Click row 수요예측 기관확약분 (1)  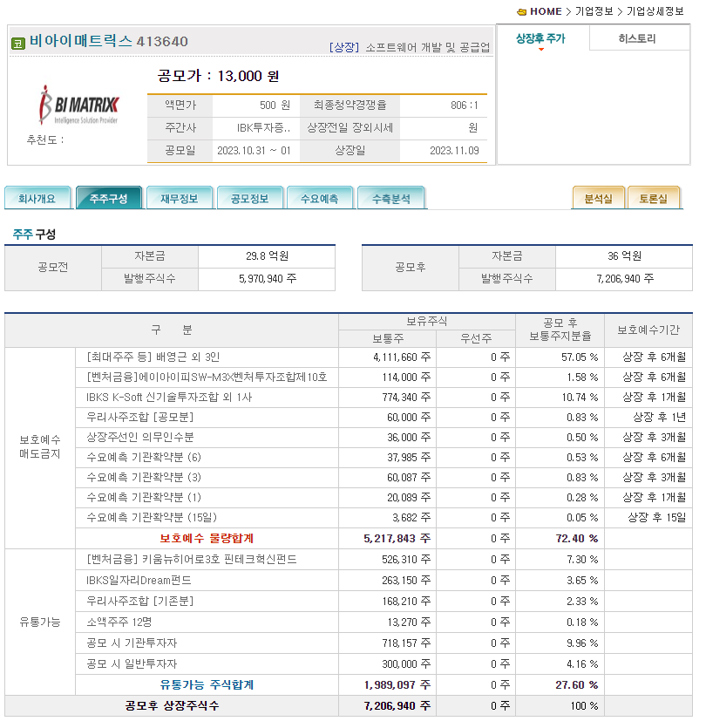pyautogui.click(x=144, y=497)
